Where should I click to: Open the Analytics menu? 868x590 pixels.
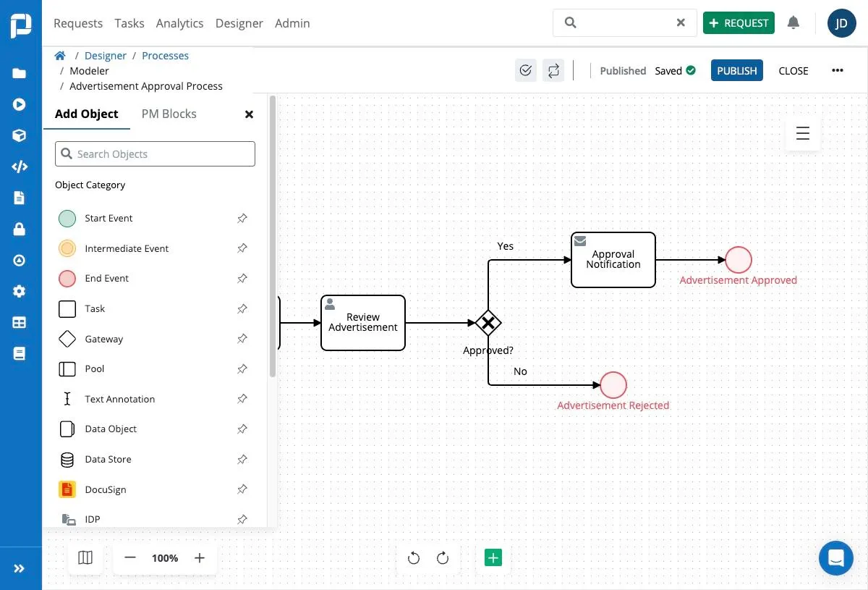click(x=179, y=23)
